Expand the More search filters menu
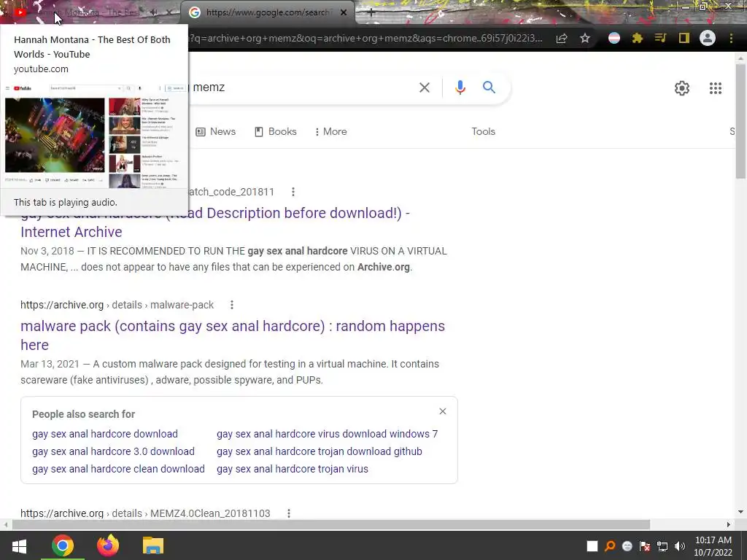Viewport: 747px width, 560px height. [330, 131]
